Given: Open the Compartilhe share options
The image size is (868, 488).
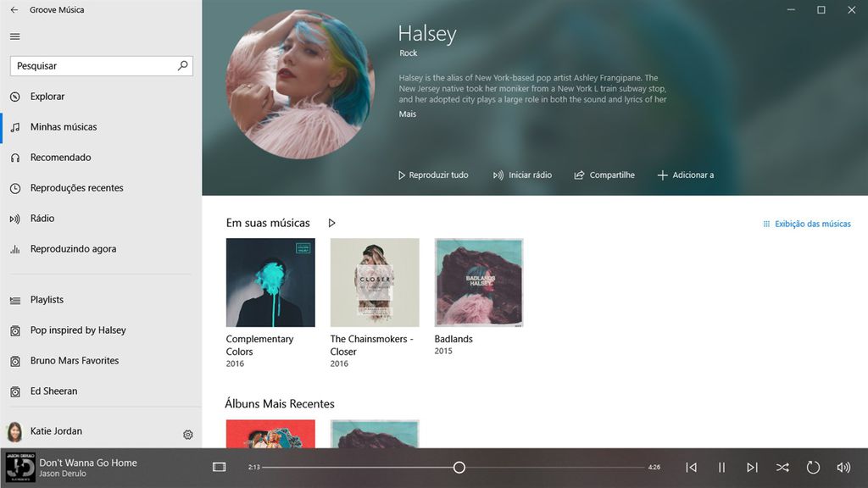Looking at the screenshot, I should [x=604, y=175].
